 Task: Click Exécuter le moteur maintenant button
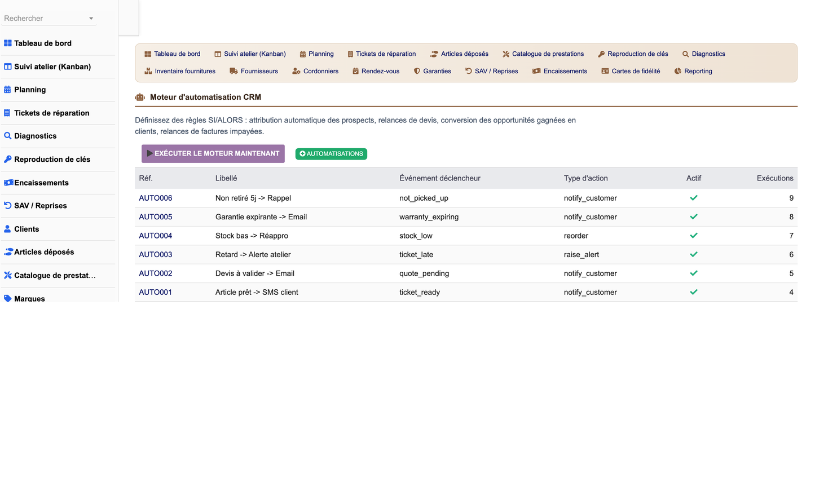213,153
